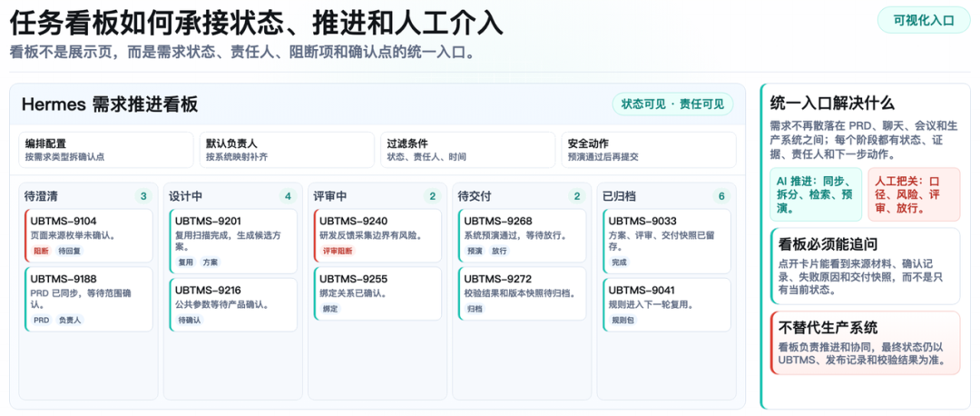980x416 pixels.
Task: Open the UBTMS-9033 card
Action: click(x=667, y=242)
